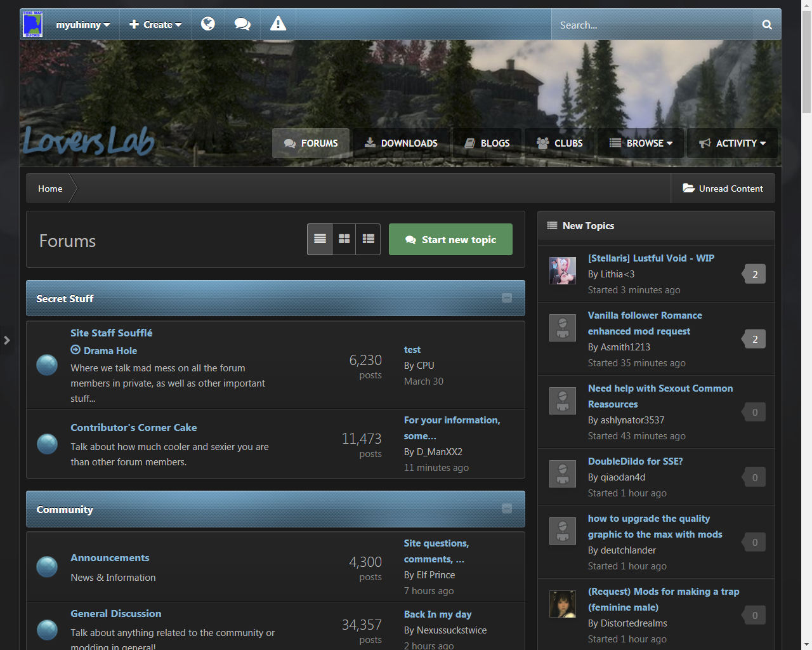The image size is (812, 650).
Task: Open General Discussion forum
Action: 116,613
